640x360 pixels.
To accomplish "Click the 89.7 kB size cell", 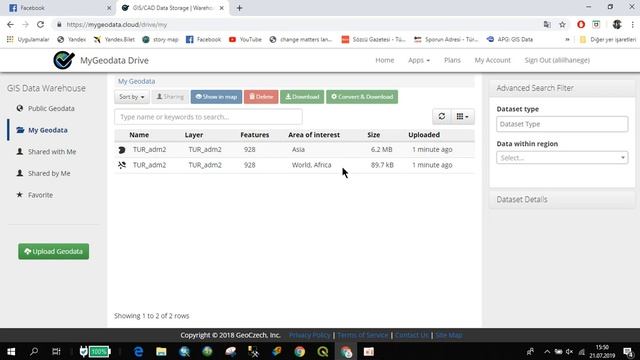I will pyautogui.click(x=382, y=165).
